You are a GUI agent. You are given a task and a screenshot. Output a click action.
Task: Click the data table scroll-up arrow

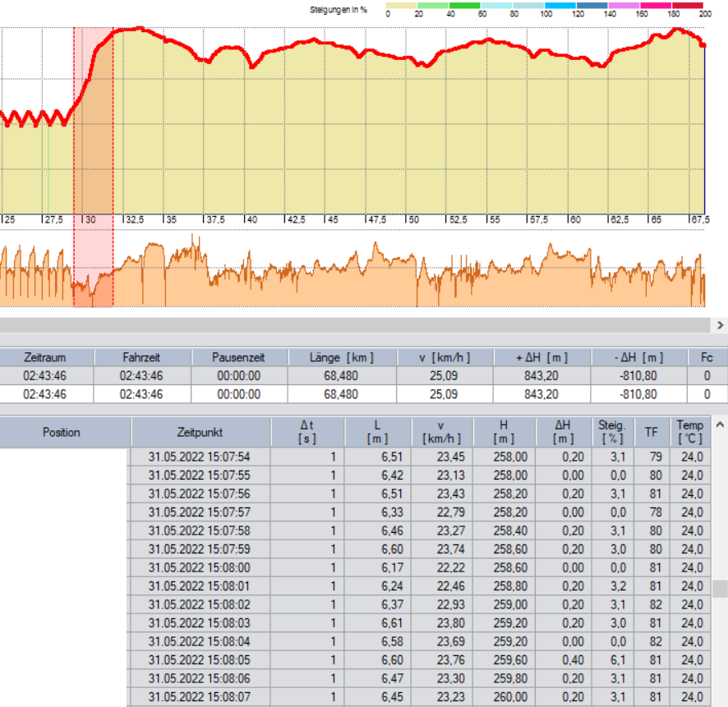tap(720, 425)
